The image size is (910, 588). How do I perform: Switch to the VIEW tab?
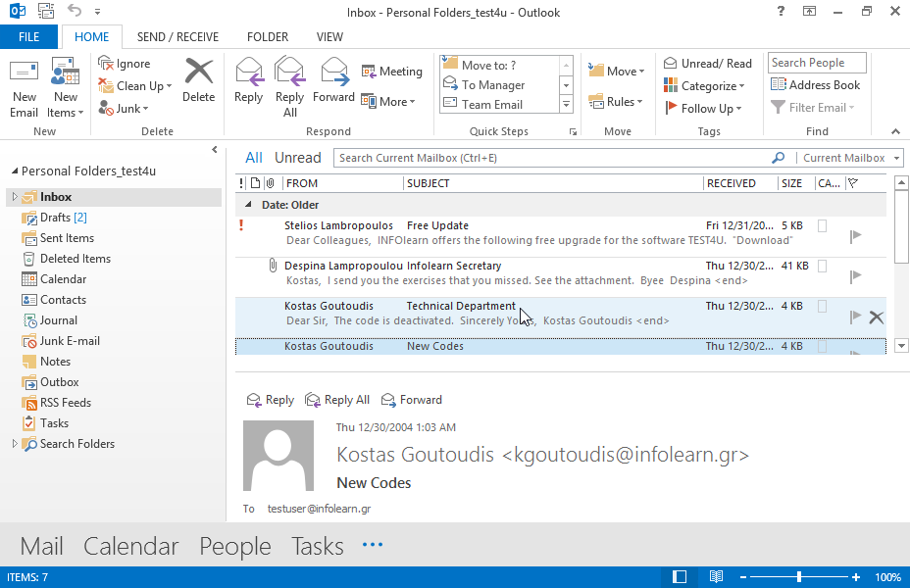(x=329, y=37)
